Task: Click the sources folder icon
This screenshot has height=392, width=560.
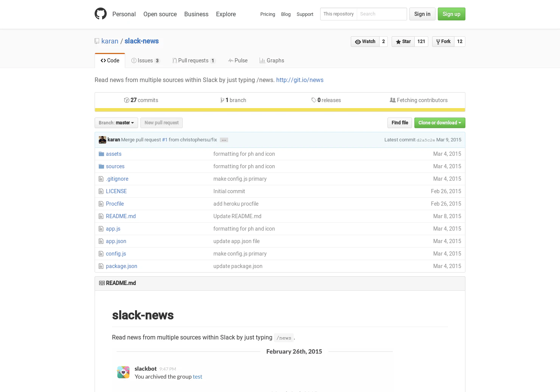Action: 101,166
